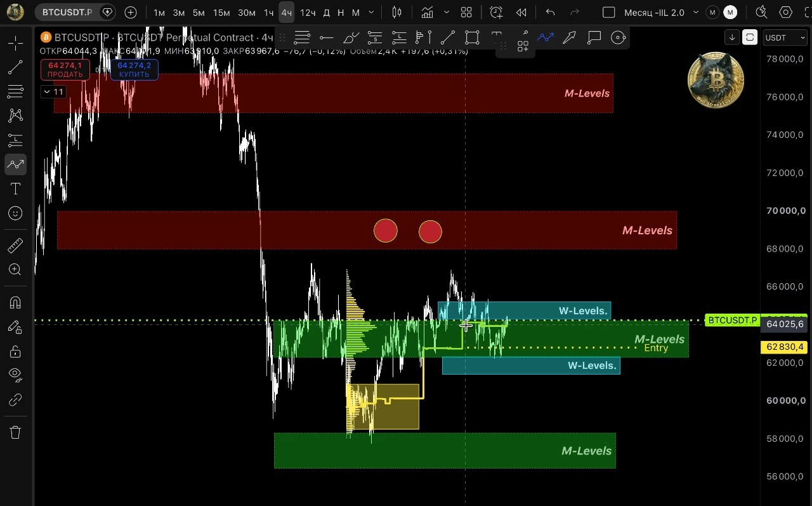Click the layout square icon in top bar

pyautogui.click(x=608, y=12)
